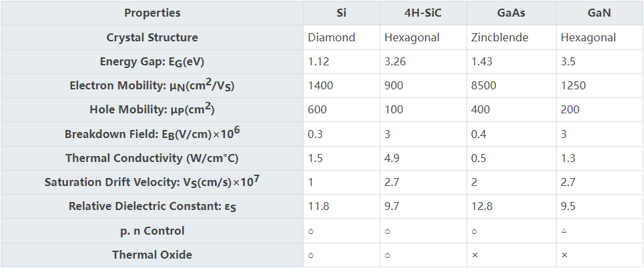Click the 4H-SiC circle in p. n Control row
644x268 pixels.
pos(387,231)
